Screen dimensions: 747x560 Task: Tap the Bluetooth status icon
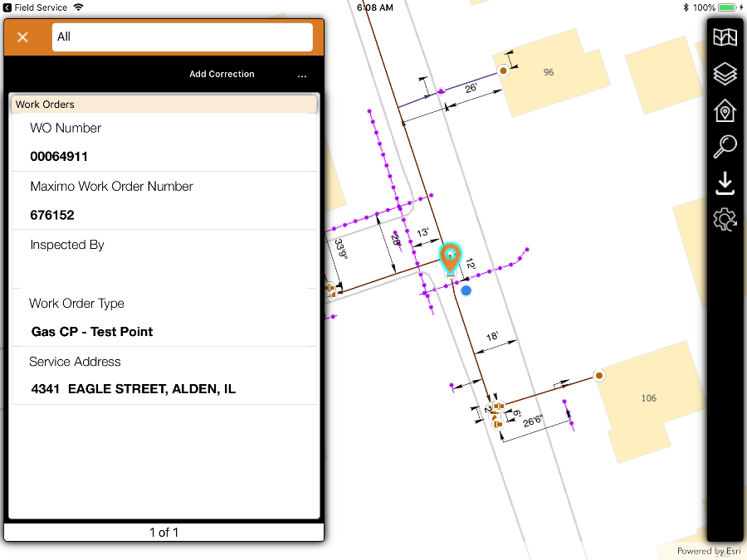pos(686,7)
